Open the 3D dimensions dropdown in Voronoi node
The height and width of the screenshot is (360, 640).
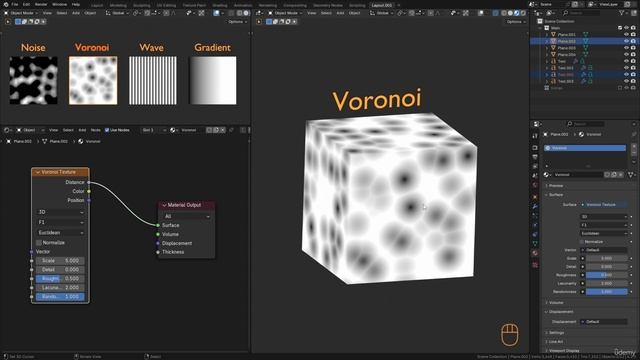60,212
